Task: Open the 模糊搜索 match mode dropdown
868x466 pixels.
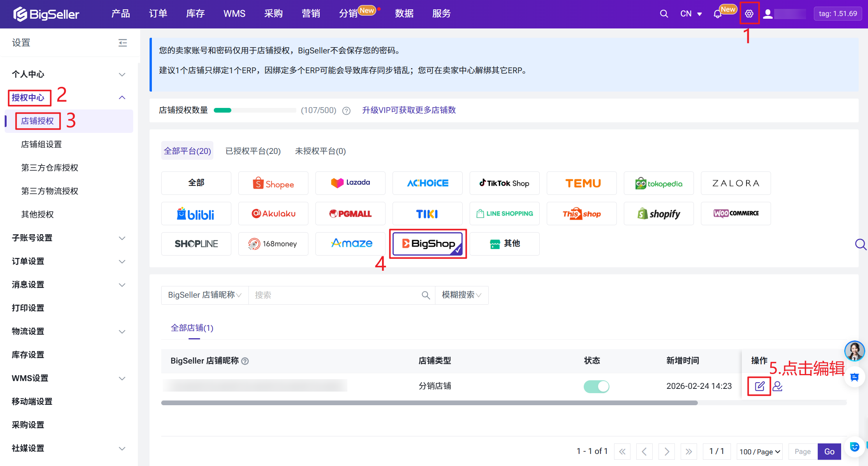Action: (x=461, y=295)
